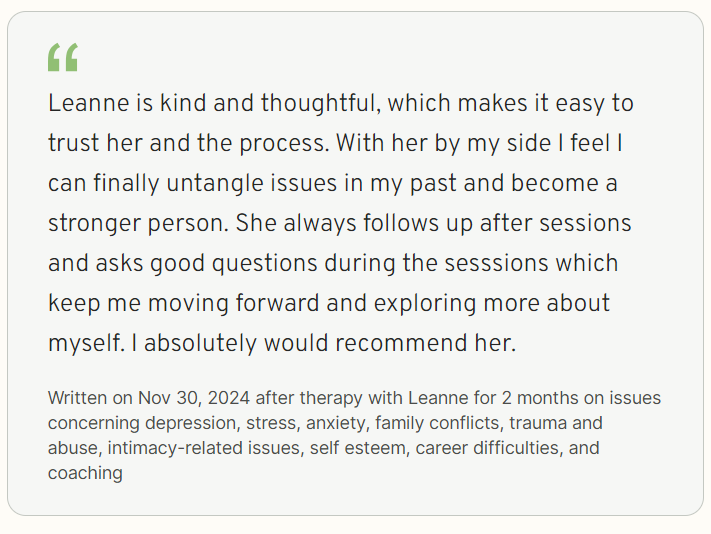Image resolution: width=711 pixels, height=534 pixels.
Task: Click the phrase 'kind and thoughtful'
Action: [268, 104]
